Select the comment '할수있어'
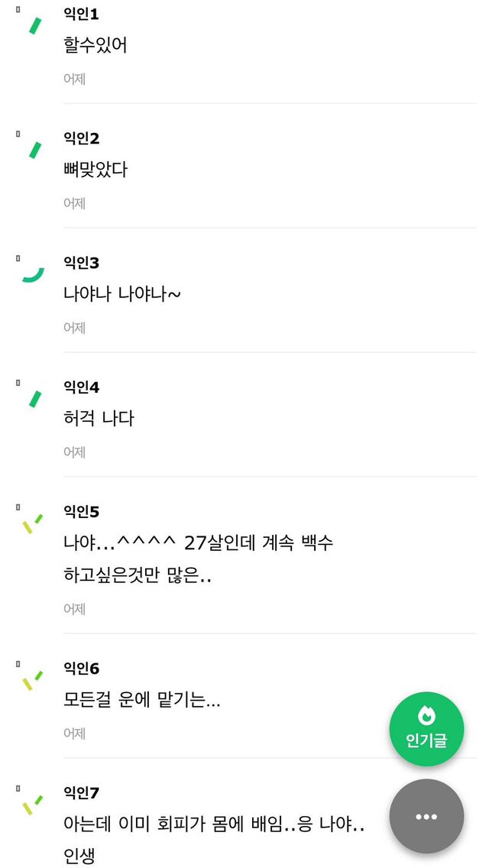The height and width of the screenshot is (868, 489). coord(96,45)
